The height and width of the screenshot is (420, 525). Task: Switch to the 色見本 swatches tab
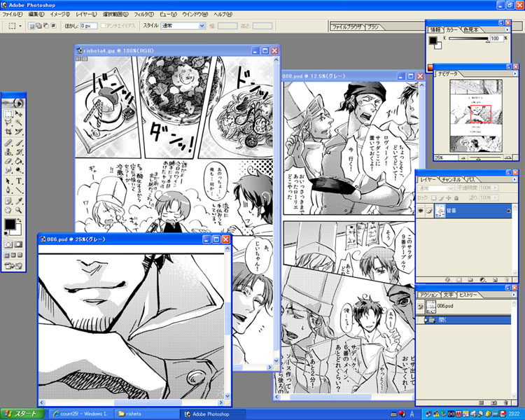(x=471, y=30)
